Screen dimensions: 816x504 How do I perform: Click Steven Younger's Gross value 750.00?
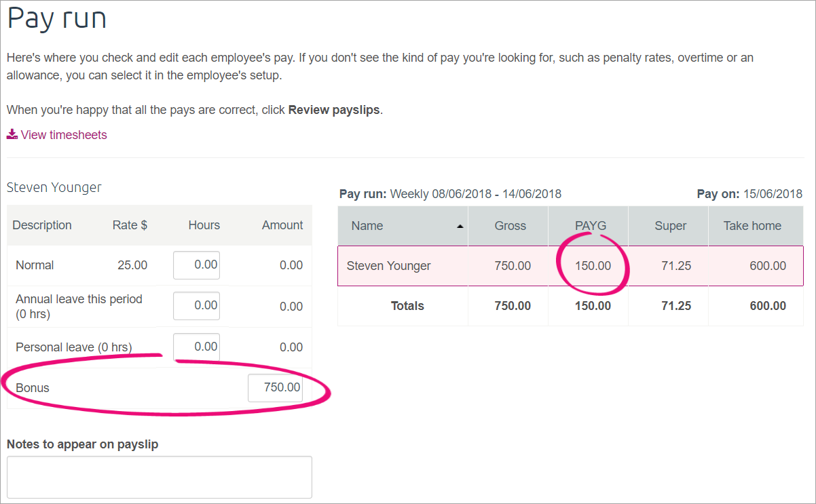click(x=513, y=266)
